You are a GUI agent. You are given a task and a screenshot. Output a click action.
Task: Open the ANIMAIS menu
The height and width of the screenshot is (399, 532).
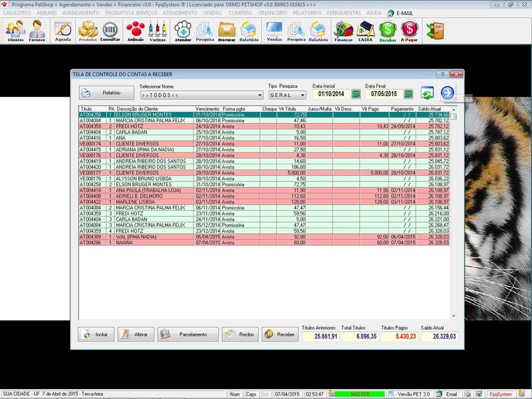point(47,13)
